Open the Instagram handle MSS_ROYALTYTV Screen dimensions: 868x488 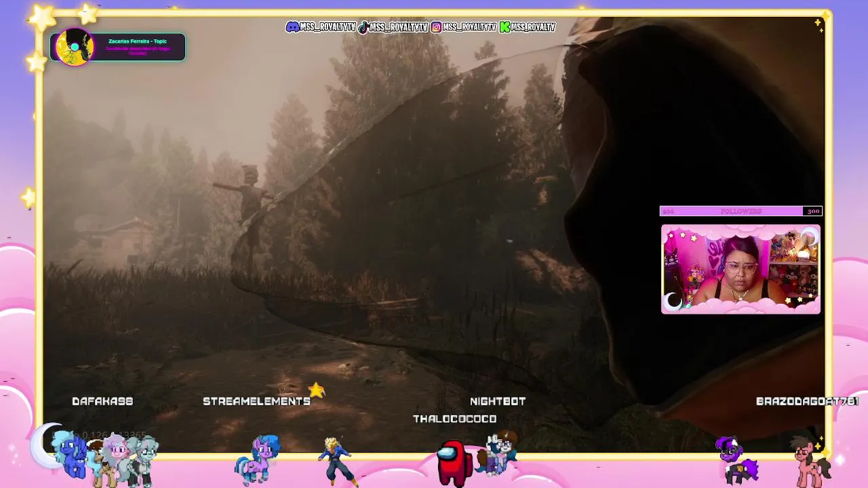tap(469, 27)
